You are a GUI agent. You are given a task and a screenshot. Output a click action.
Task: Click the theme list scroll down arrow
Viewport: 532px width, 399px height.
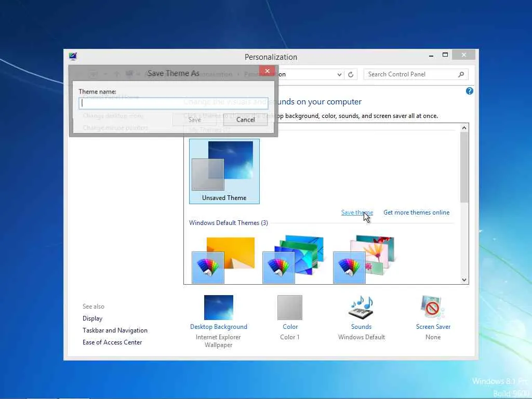tap(464, 280)
